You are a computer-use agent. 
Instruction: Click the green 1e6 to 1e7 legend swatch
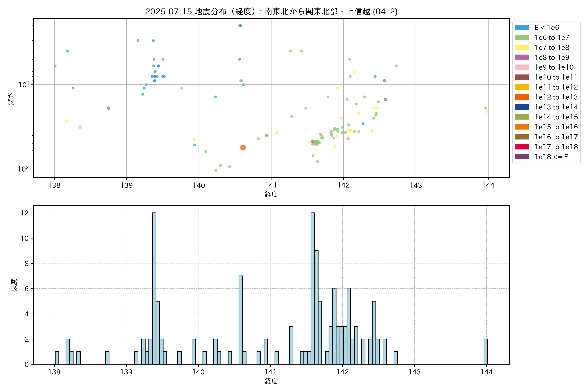[522, 38]
